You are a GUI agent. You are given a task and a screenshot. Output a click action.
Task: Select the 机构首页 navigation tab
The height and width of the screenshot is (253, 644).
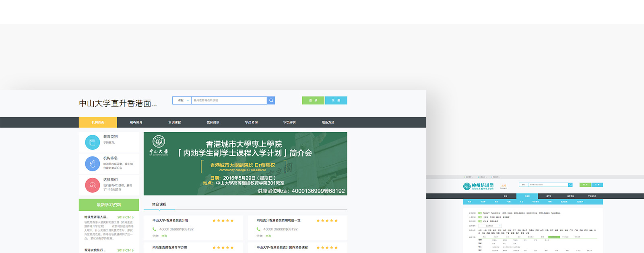point(98,122)
